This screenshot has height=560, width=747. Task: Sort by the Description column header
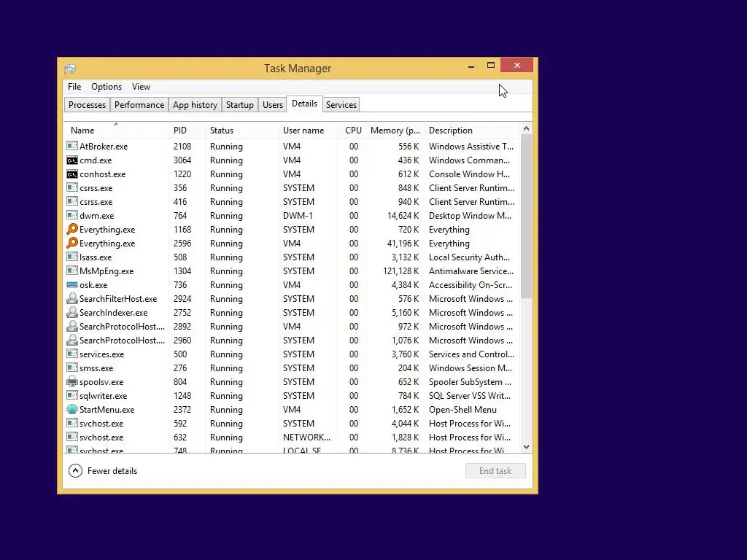pos(473,130)
